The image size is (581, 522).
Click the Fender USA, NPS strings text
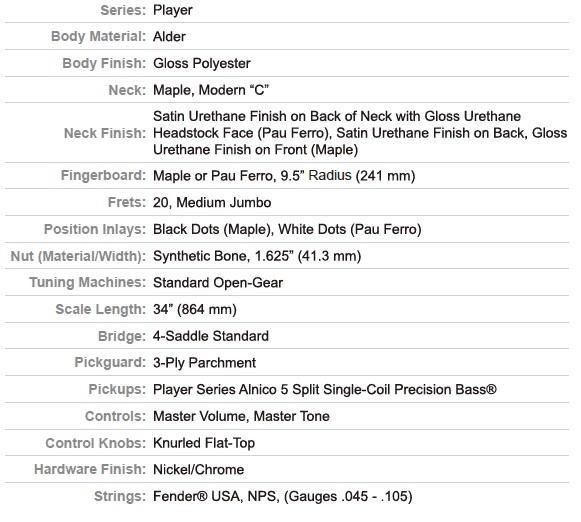pyautogui.click(x=283, y=496)
